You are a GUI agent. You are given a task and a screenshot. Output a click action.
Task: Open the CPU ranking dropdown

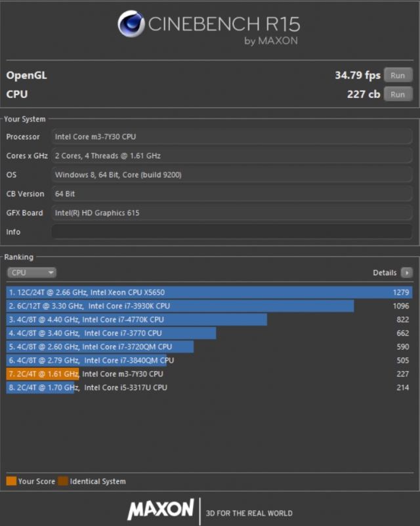click(x=32, y=273)
